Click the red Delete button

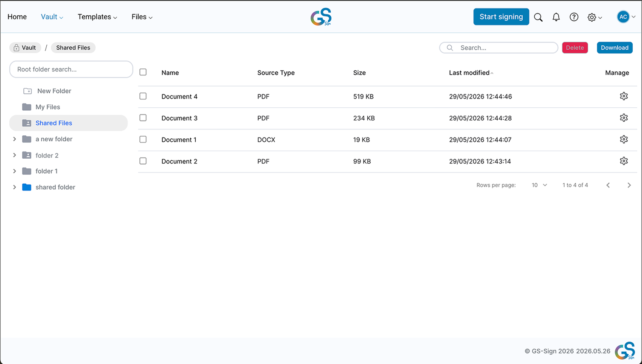click(575, 48)
